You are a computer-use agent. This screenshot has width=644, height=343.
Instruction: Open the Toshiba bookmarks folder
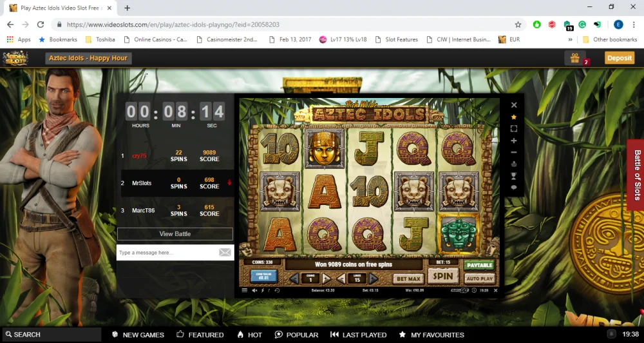point(100,39)
